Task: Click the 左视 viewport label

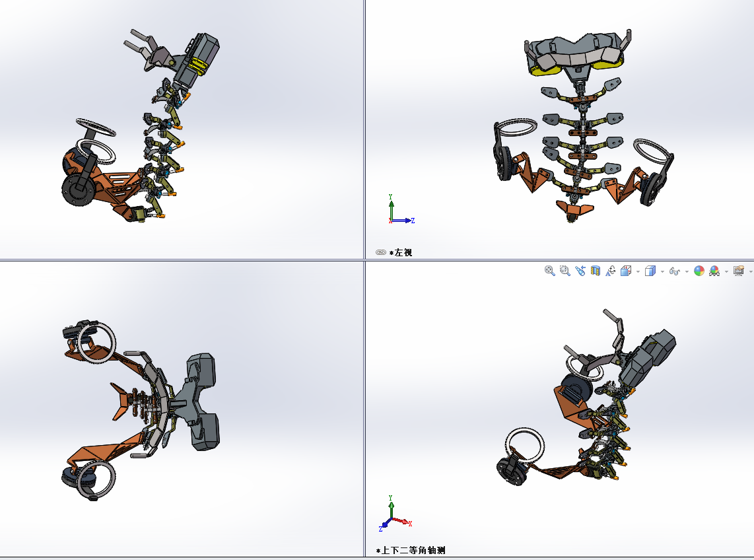Action: pos(401,252)
